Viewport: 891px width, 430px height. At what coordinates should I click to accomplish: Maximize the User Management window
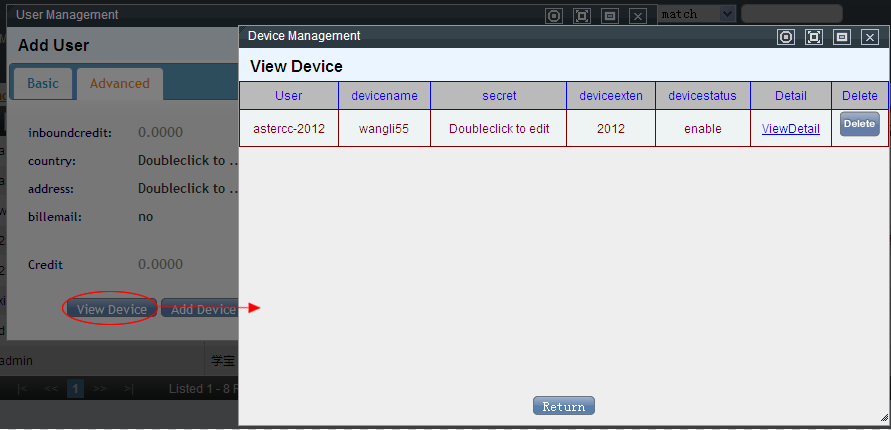(582, 16)
